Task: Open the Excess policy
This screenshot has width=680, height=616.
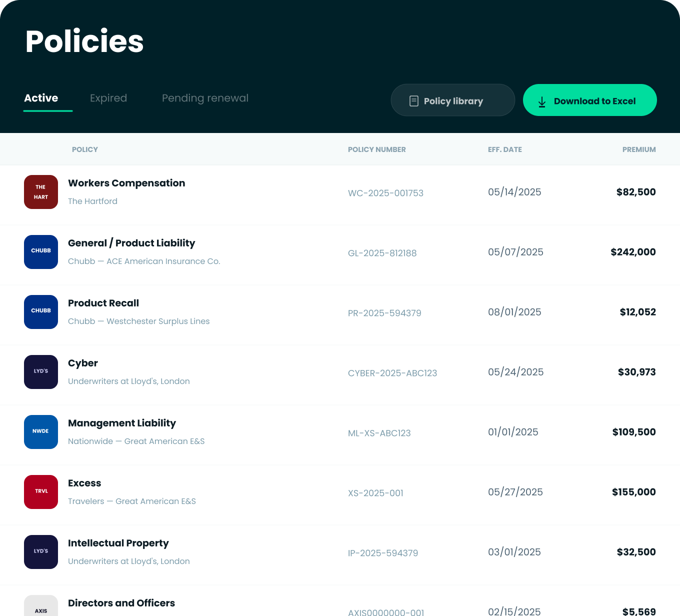Action: tap(84, 483)
